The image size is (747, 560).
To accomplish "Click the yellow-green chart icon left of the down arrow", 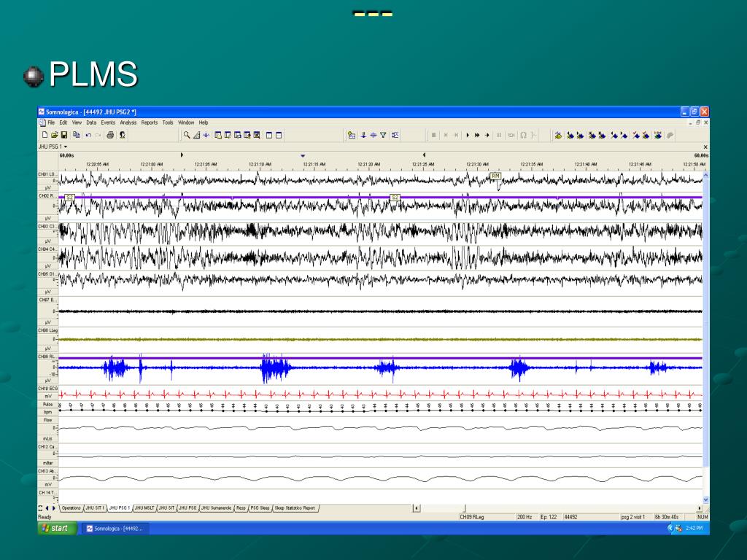I will 352,135.
